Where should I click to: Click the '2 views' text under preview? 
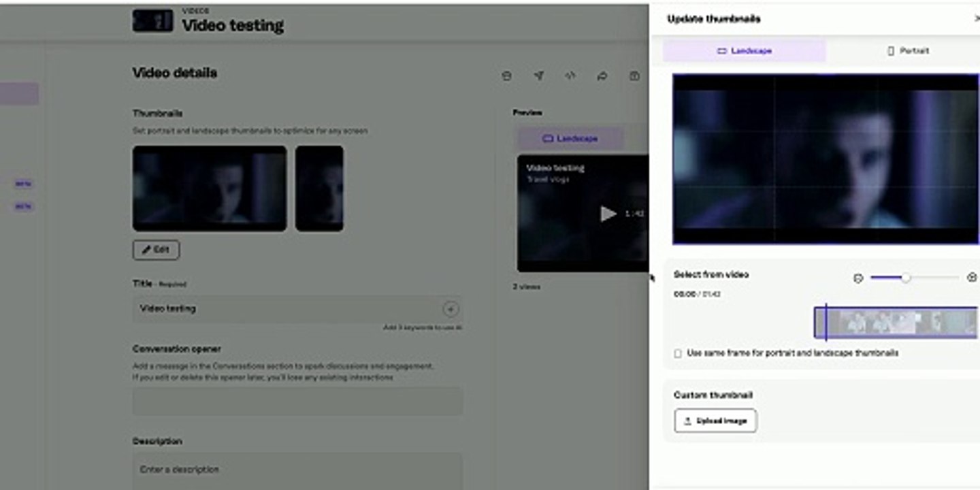pos(526,287)
